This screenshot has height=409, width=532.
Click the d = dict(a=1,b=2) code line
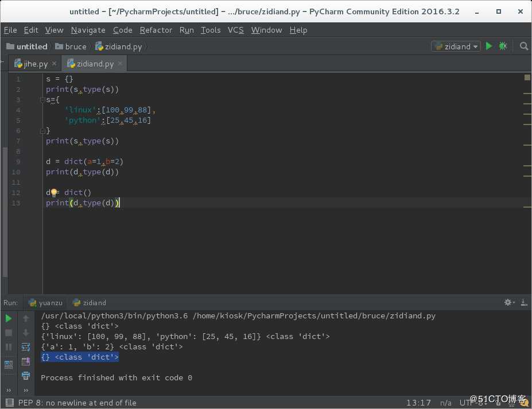(x=84, y=161)
